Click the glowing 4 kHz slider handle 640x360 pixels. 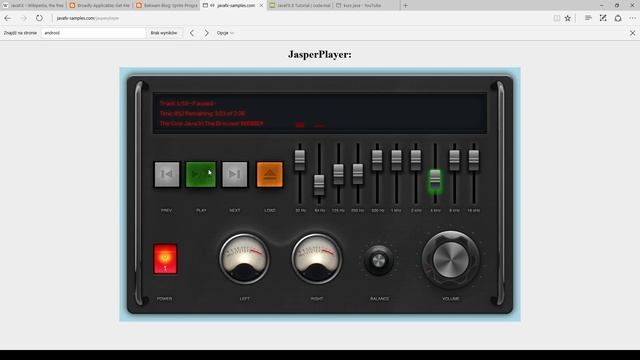click(435, 180)
